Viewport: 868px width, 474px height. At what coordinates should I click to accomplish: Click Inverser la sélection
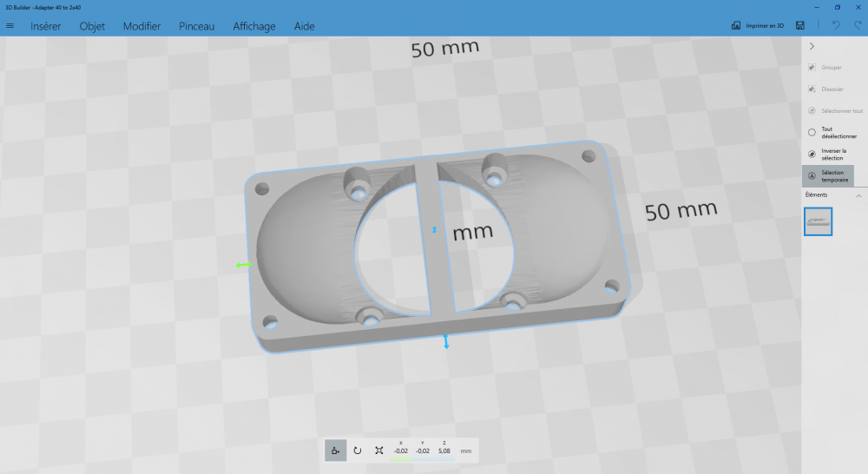(828, 154)
